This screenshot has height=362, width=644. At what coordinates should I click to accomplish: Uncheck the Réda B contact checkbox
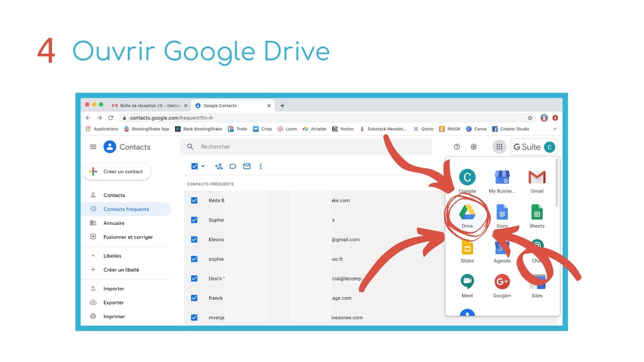194,200
